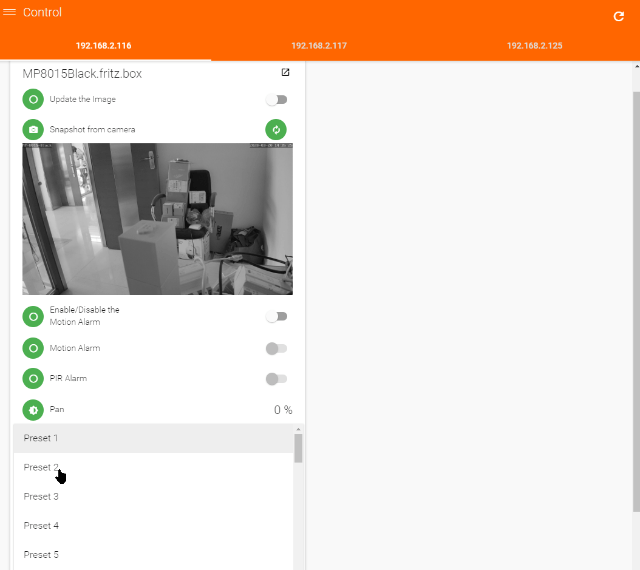Open MP8015Black.fritz.box in external view icon
This screenshot has width=640, height=570.
[x=285, y=73]
